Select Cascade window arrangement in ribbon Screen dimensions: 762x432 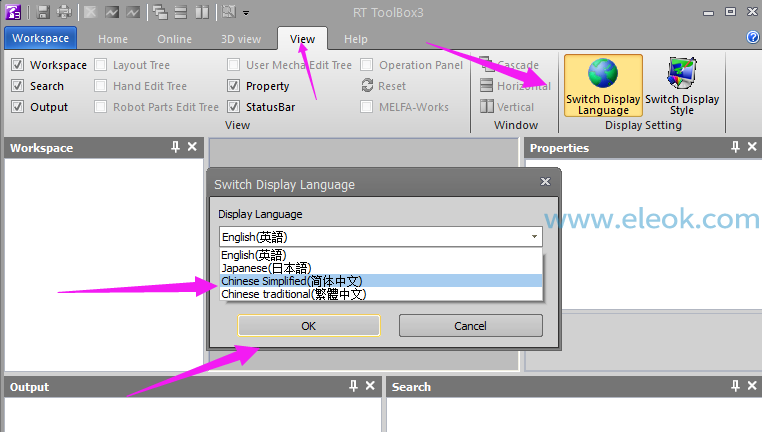509,65
